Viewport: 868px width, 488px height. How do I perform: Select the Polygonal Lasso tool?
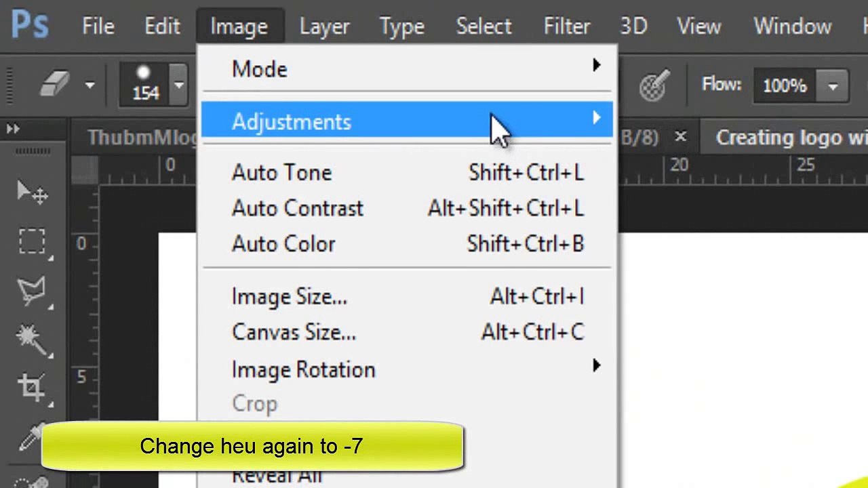32,291
